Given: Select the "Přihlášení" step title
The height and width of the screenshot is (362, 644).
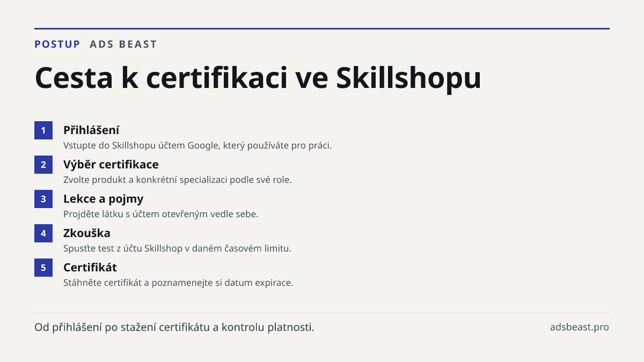Looking at the screenshot, I should click(x=91, y=130).
